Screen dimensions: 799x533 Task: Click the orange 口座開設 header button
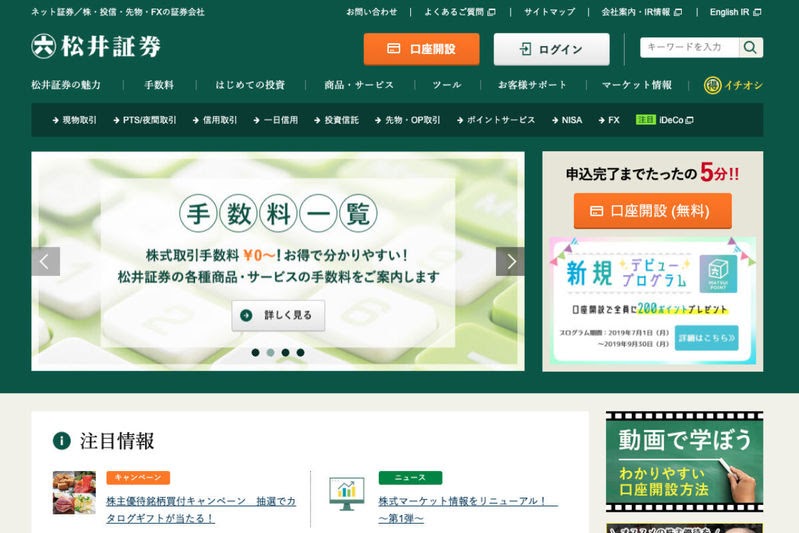coord(421,49)
